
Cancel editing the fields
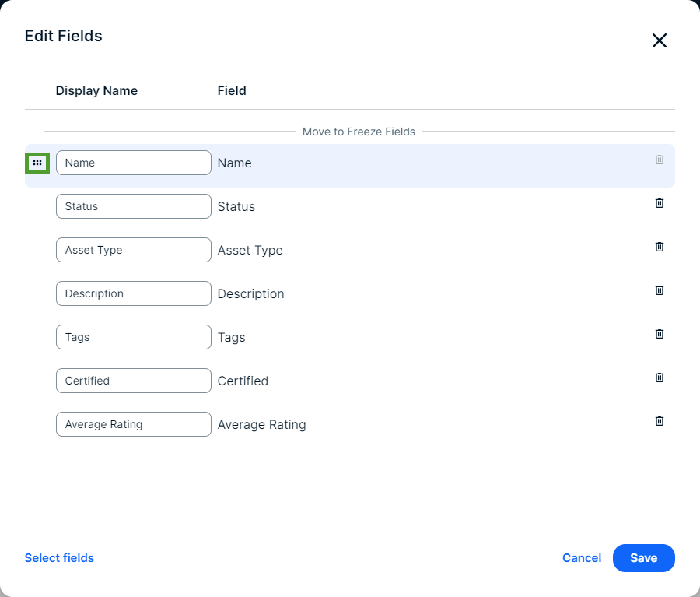tap(582, 558)
